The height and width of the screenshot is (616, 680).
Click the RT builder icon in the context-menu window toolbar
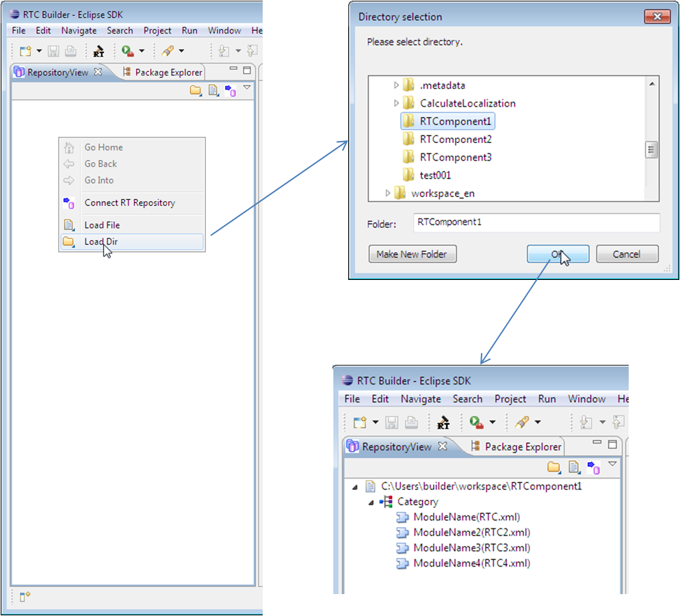tap(99, 51)
